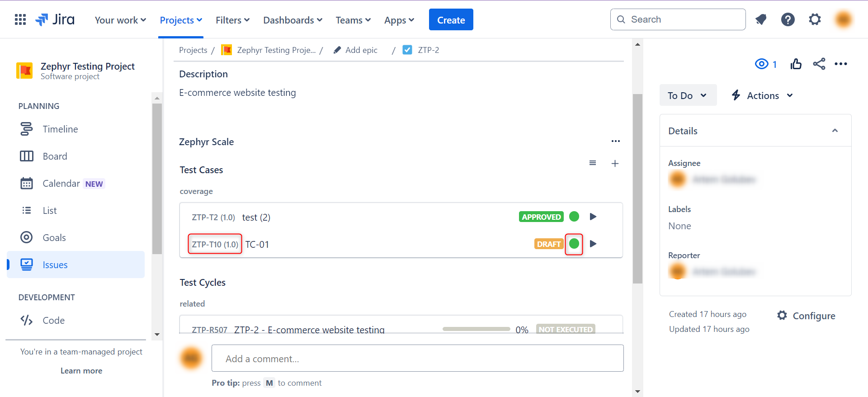The width and height of the screenshot is (868, 397).
Task: Open Zephyr Scale three-dot menu
Action: pos(615,142)
